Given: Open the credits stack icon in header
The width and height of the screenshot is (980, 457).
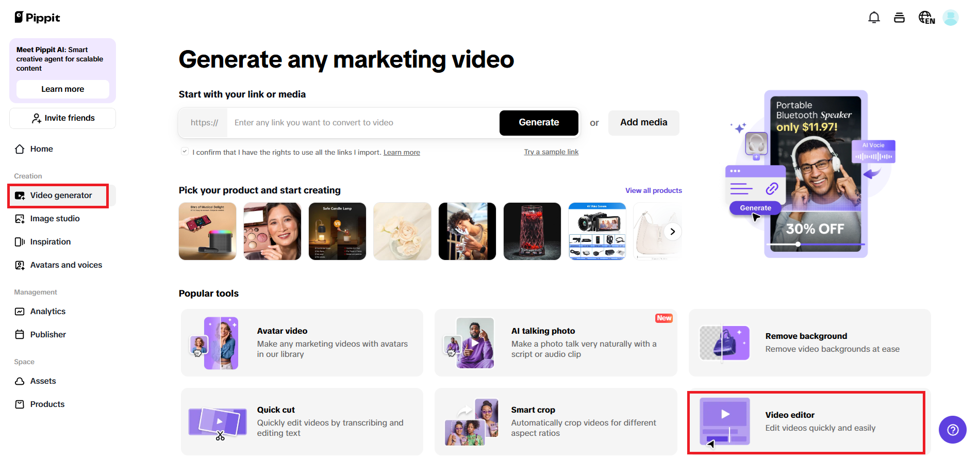Looking at the screenshot, I should pyautogui.click(x=899, y=18).
